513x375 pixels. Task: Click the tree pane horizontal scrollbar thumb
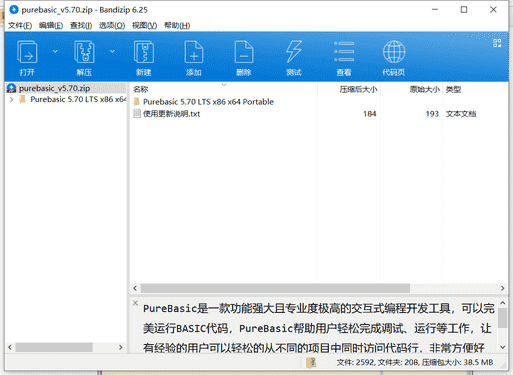(x=54, y=347)
